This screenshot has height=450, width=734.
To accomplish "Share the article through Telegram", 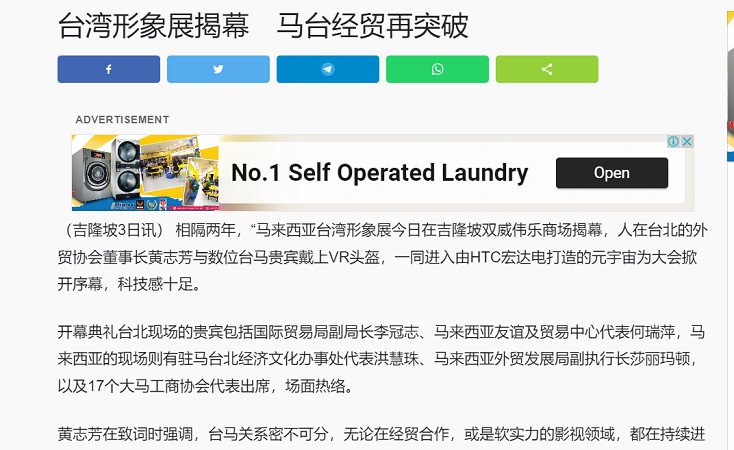I will point(328,69).
